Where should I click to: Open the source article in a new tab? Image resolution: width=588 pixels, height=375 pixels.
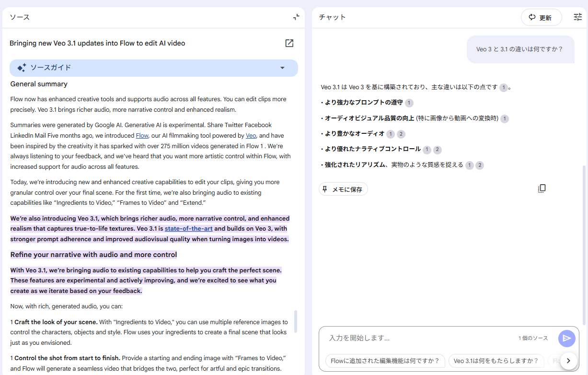[289, 43]
